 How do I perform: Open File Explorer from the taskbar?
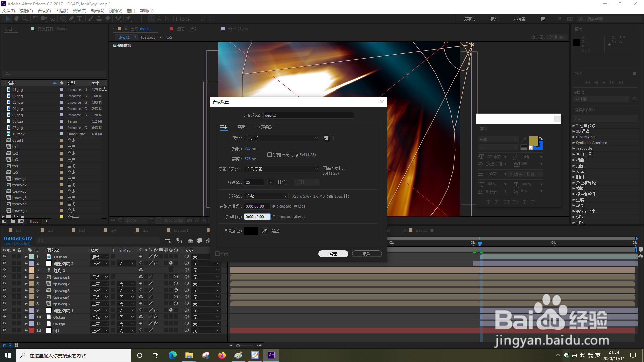pyautogui.click(x=189, y=355)
